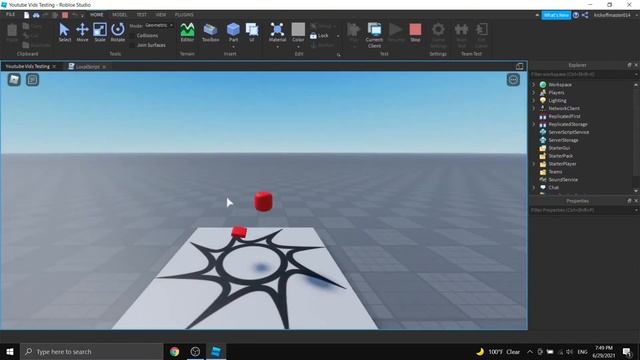Choose the Scale tool
The width and height of the screenshot is (640, 360).
point(100,32)
